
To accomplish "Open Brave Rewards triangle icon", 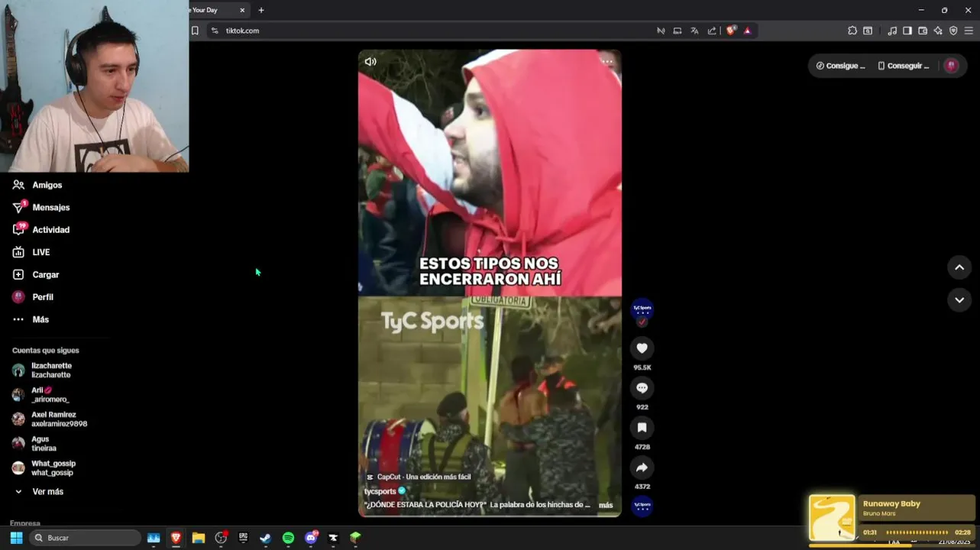I will (x=747, y=31).
